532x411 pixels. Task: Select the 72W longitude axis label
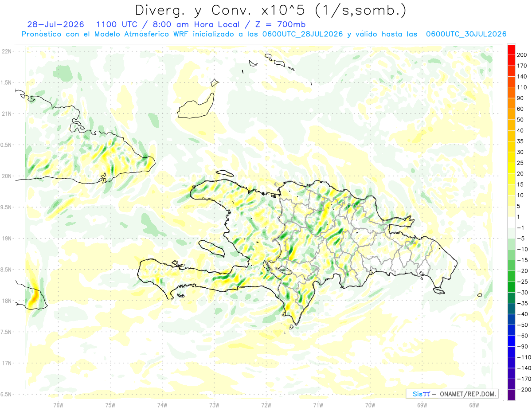click(266, 405)
